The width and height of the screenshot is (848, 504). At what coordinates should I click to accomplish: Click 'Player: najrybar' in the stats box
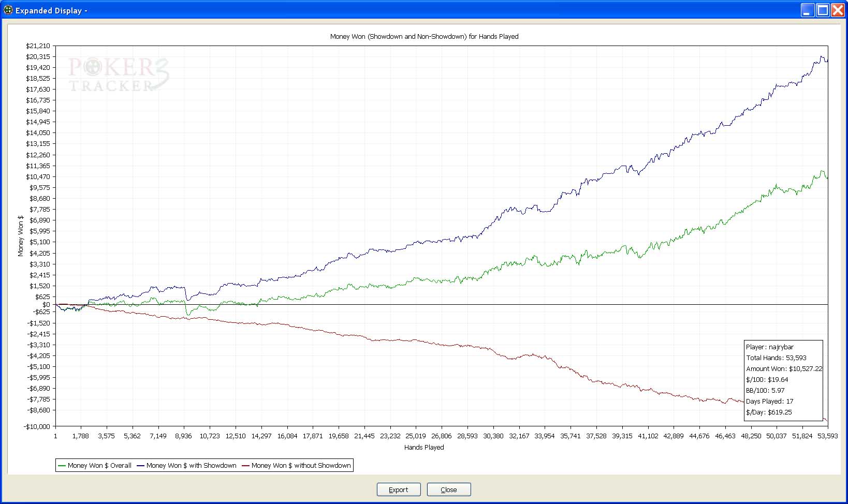pos(769,347)
